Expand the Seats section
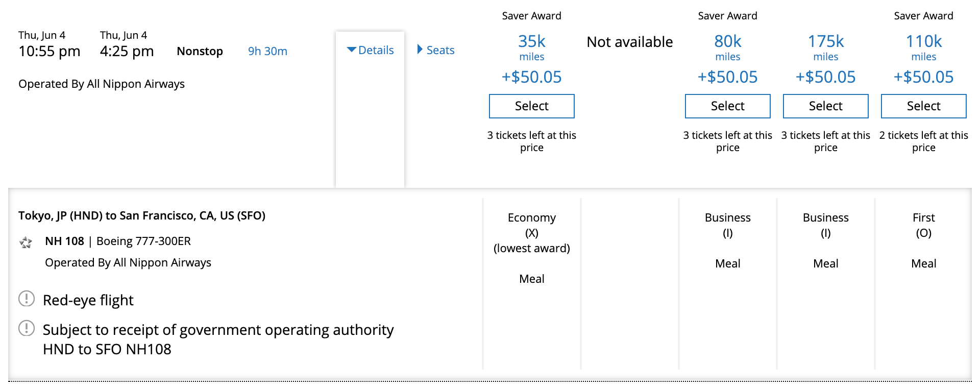The width and height of the screenshot is (980, 389). [x=435, y=50]
